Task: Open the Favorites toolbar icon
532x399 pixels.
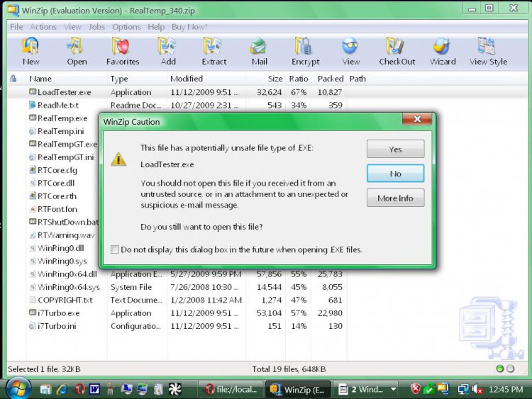Action: point(121,46)
